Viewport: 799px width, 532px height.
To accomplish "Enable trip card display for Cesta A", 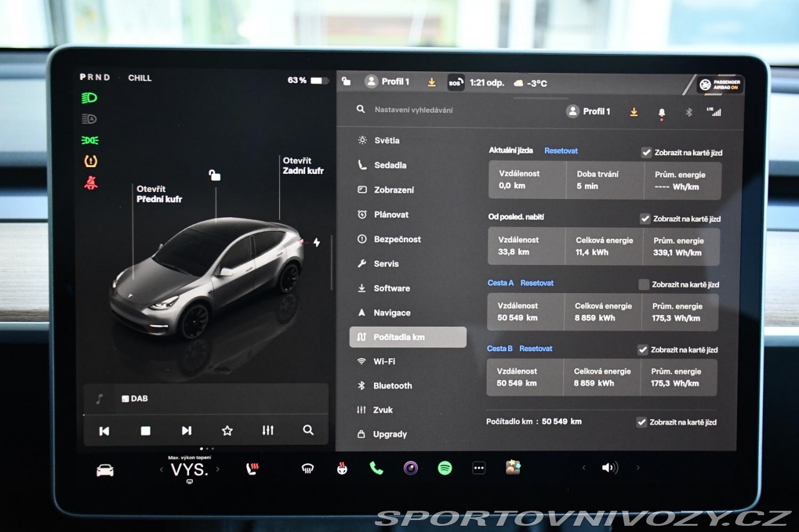I will click(x=644, y=284).
